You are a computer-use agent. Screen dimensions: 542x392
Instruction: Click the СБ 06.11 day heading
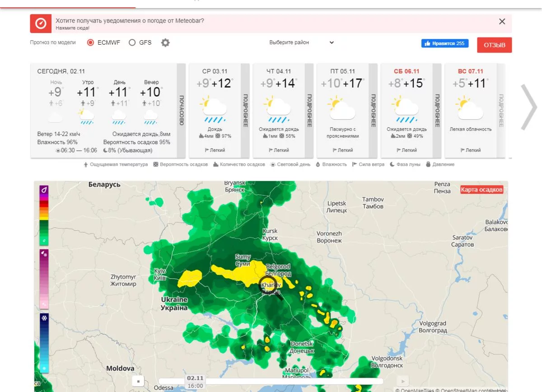[406, 71]
